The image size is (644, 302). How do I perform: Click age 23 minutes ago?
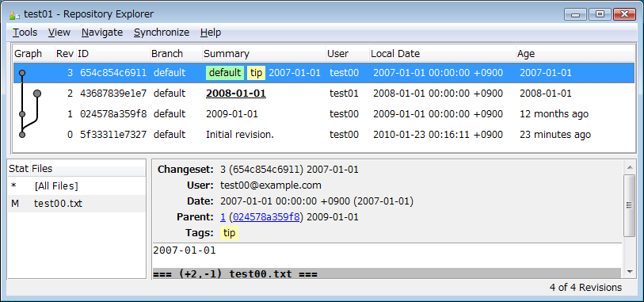(x=555, y=135)
